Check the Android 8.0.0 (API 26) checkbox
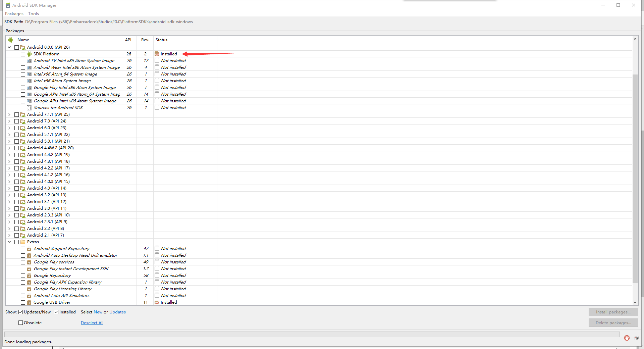644x349 pixels. pos(16,47)
